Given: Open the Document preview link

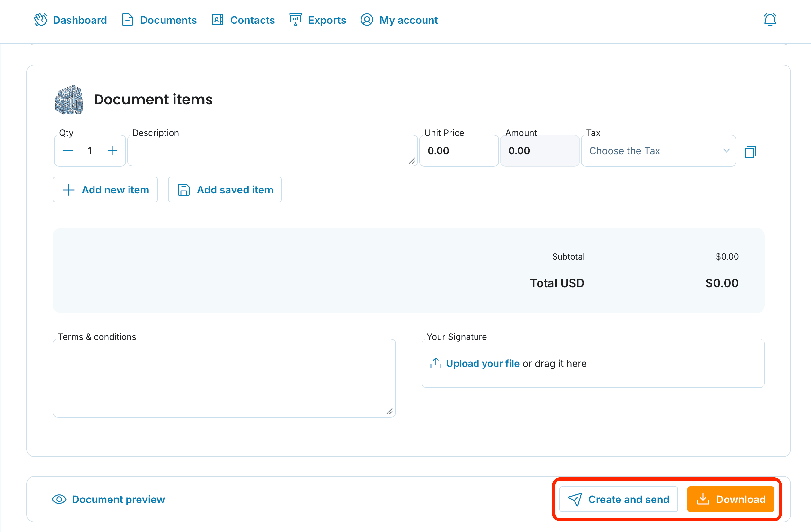Looking at the screenshot, I should click(108, 499).
